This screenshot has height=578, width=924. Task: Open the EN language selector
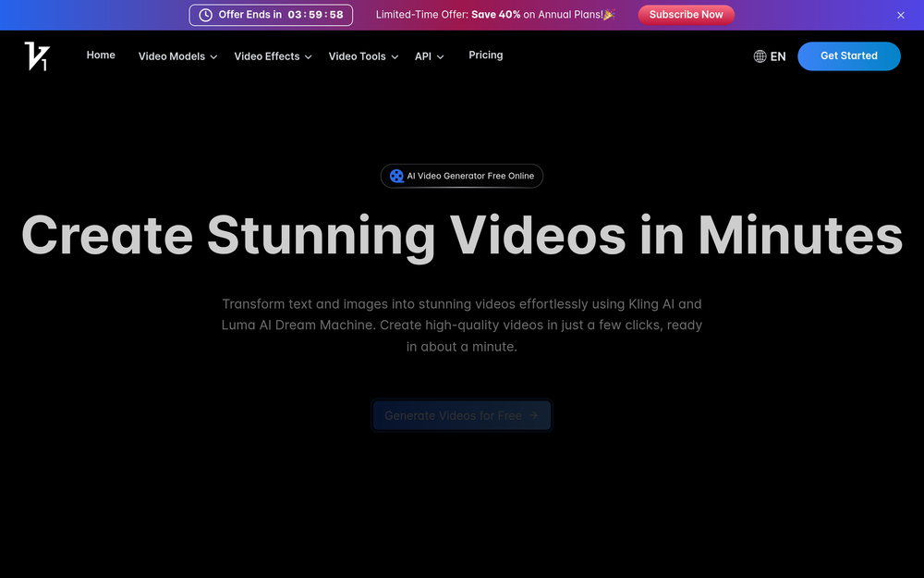tap(770, 56)
